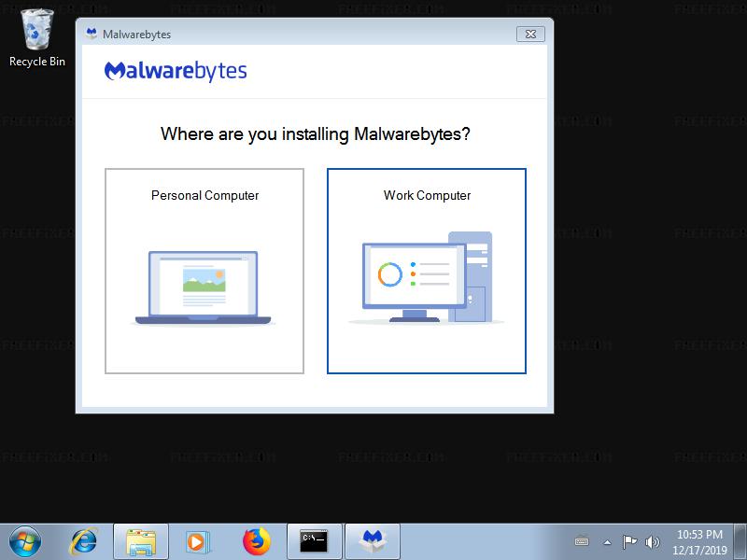This screenshot has width=747, height=560.
Task: Launch Windows Media Player from the taskbar
Action: (197, 542)
